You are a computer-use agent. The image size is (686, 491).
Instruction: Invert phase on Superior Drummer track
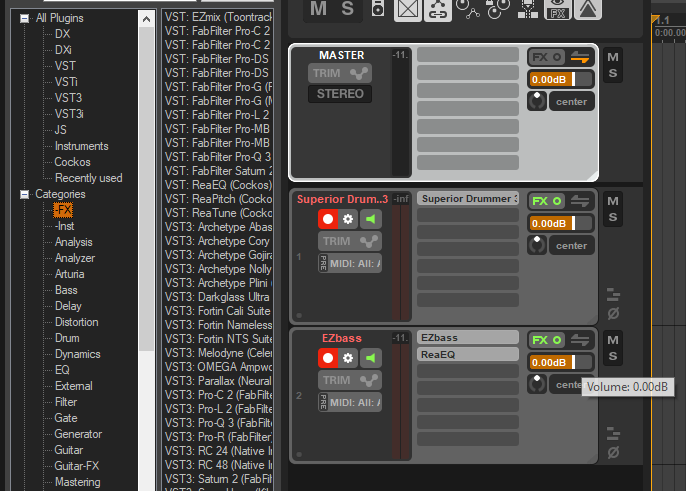pyautogui.click(x=613, y=313)
